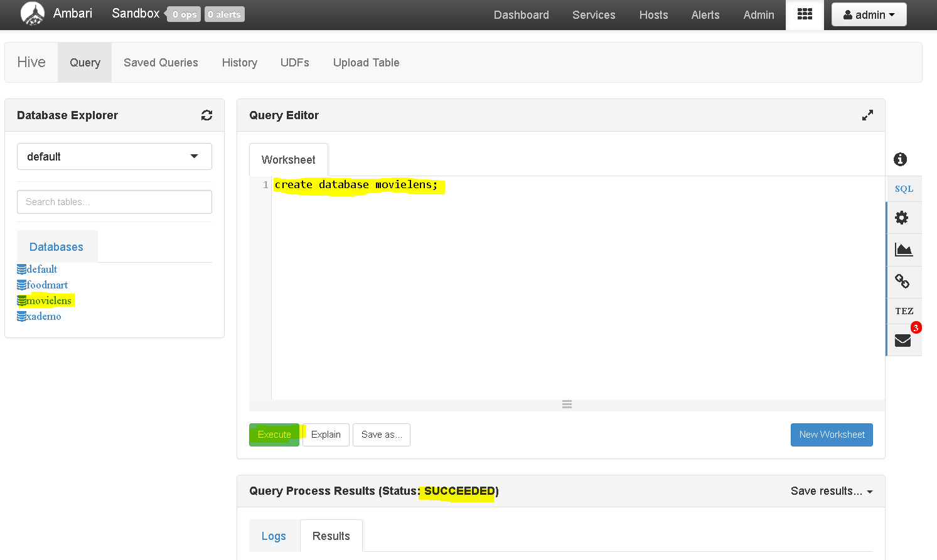Open the messages envelope notifications

[x=902, y=341]
